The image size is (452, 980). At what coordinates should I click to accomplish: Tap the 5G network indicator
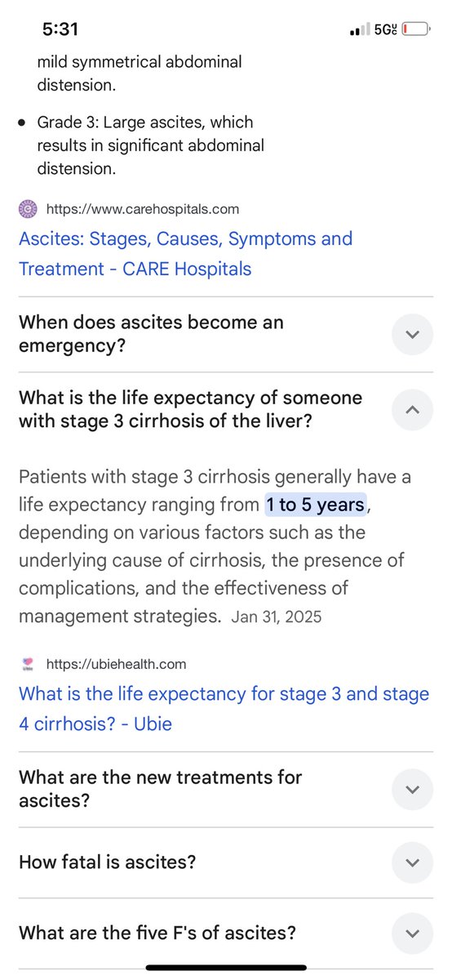pos(384,30)
